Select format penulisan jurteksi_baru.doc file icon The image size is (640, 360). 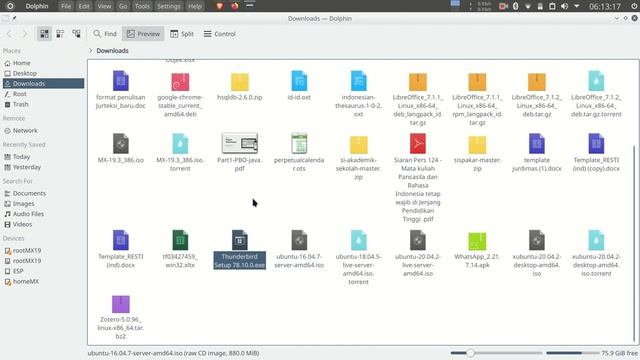click(x=121, y=81)
